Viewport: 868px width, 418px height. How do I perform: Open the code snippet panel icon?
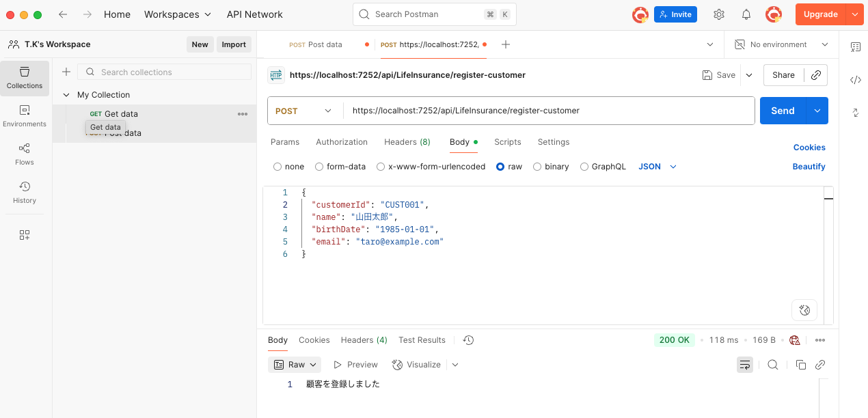click(855, 80)
